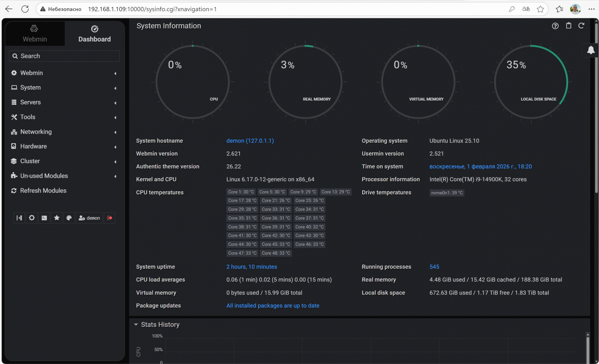Refresh system information with reload icon
Image resolution: width=599 pixels, height=364 pixels.
click(581, 26)
